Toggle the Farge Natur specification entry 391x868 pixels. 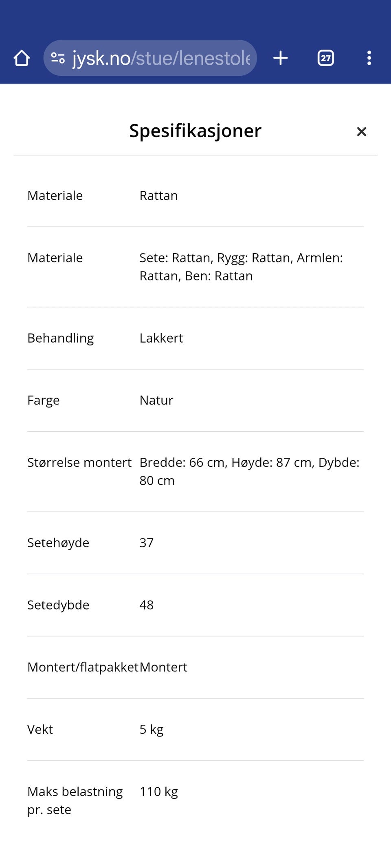195,400
